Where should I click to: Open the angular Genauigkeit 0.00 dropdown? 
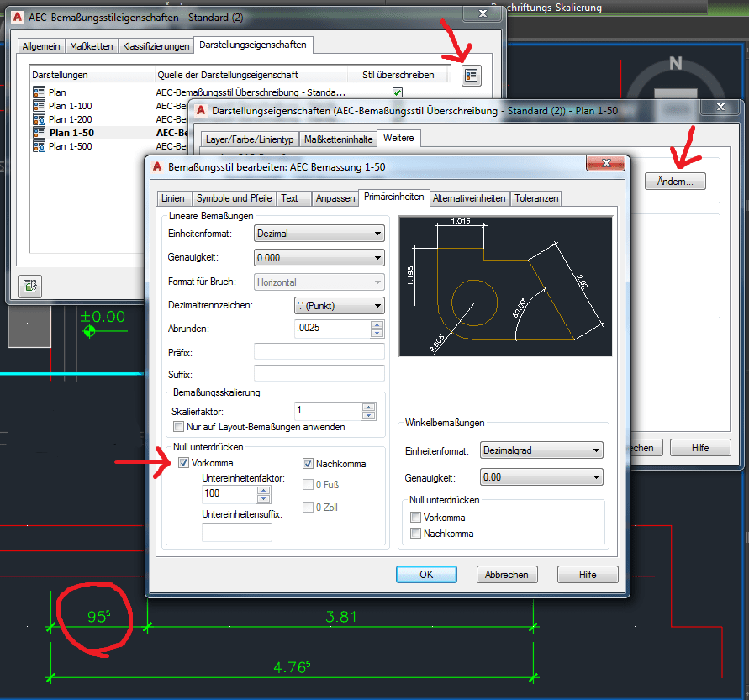(x=541, y=477)
